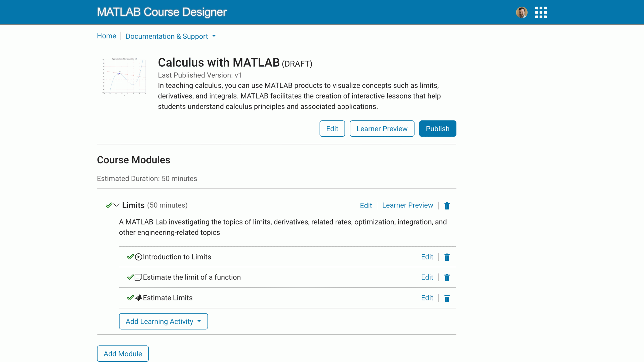Image resolution: width=644 pixels, height=362 pixels.
Task: Trash the Estimate the limit of a function activity
Action: click(447, 278)
